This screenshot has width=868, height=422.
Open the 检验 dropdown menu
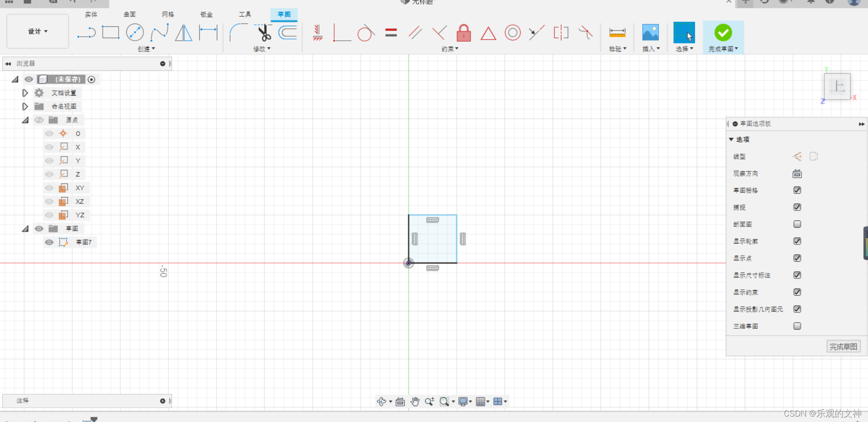tap(618, 49)
